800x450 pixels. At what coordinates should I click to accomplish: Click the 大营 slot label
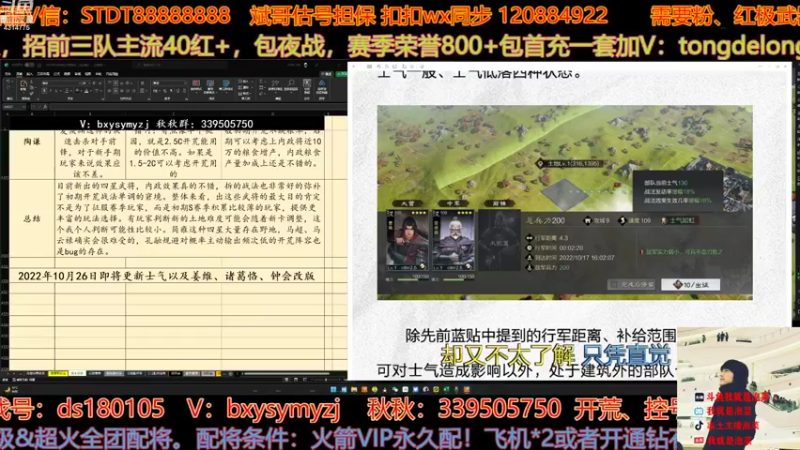[408, 203]
